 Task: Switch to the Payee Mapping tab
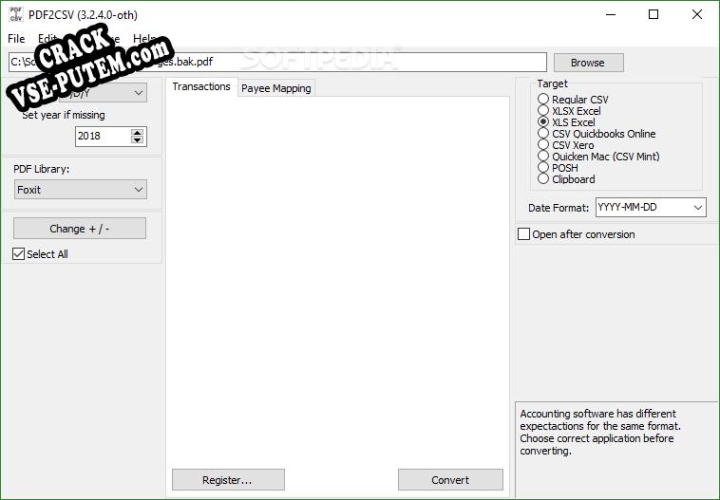(276, 88)
